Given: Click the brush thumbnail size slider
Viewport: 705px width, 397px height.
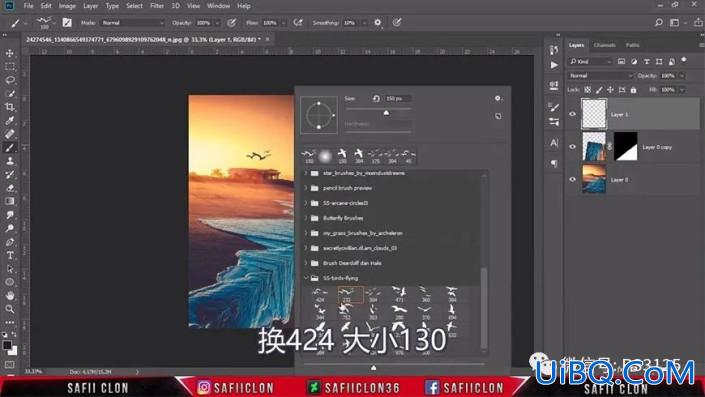Looking at the screenshot, I should pos(373,368).
